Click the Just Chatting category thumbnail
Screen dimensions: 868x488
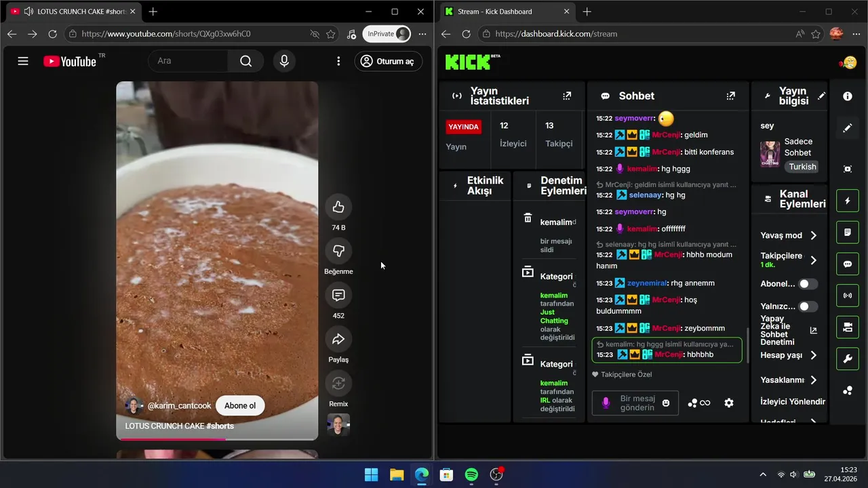tap(770, 154)
